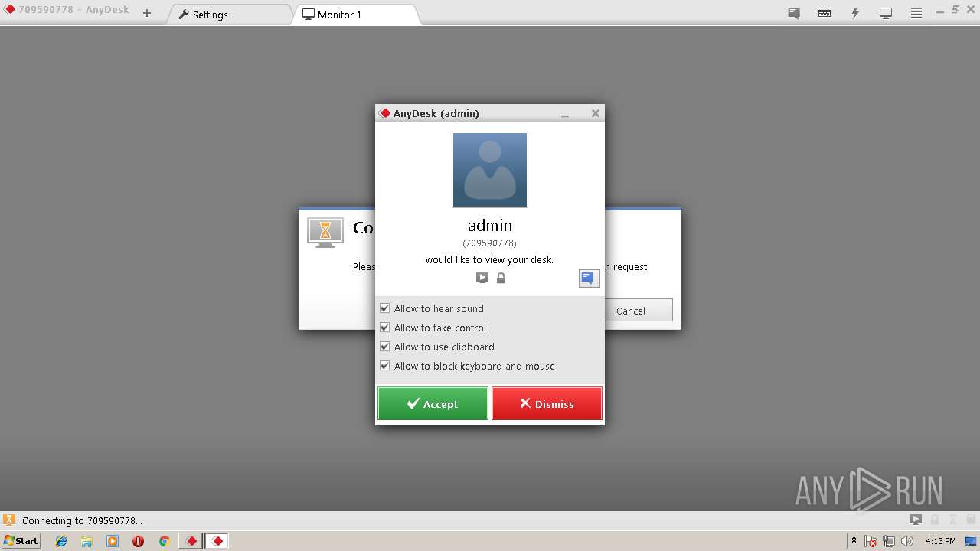Open the lightning Actions menu
Viewport: 980px width, 551px height.
[855, 14]
